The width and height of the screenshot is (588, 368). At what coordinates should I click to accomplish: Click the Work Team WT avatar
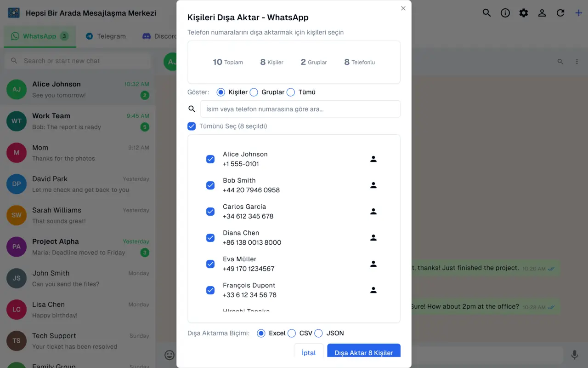pos(17,121)
